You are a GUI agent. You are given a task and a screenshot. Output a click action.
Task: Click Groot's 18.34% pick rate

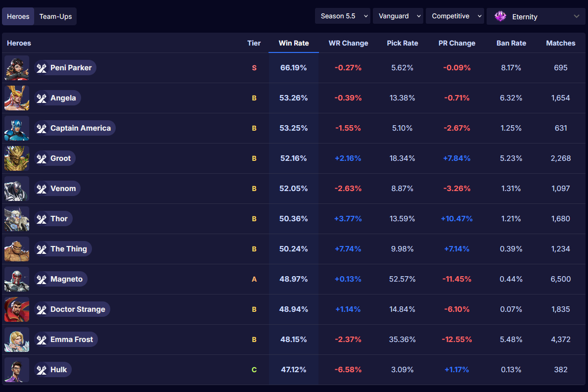(x=403, y=158)
